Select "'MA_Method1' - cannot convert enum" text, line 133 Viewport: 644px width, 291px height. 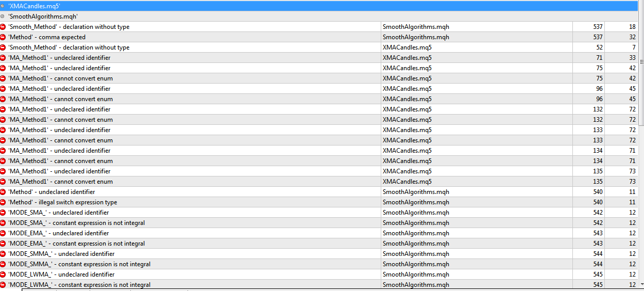[x=60, y=140]
